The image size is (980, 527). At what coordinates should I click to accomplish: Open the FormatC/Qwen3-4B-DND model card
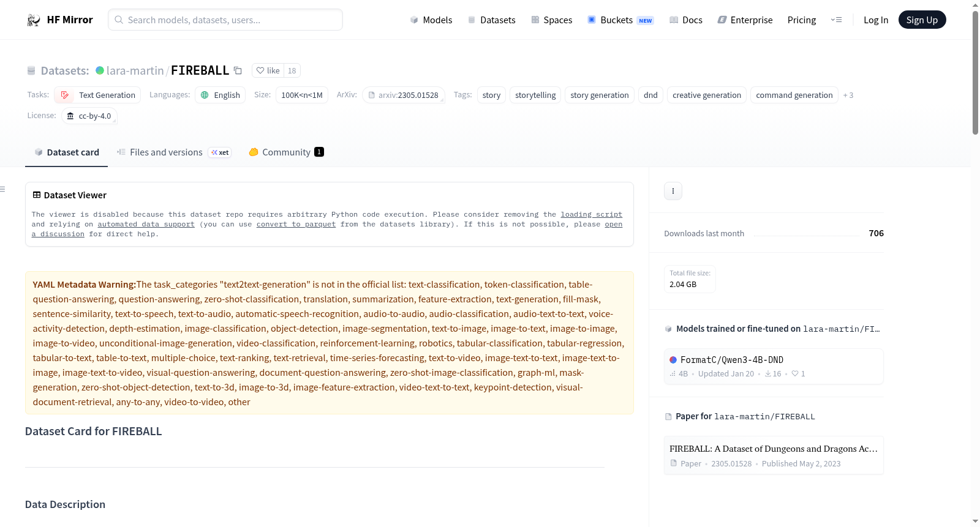774,366
